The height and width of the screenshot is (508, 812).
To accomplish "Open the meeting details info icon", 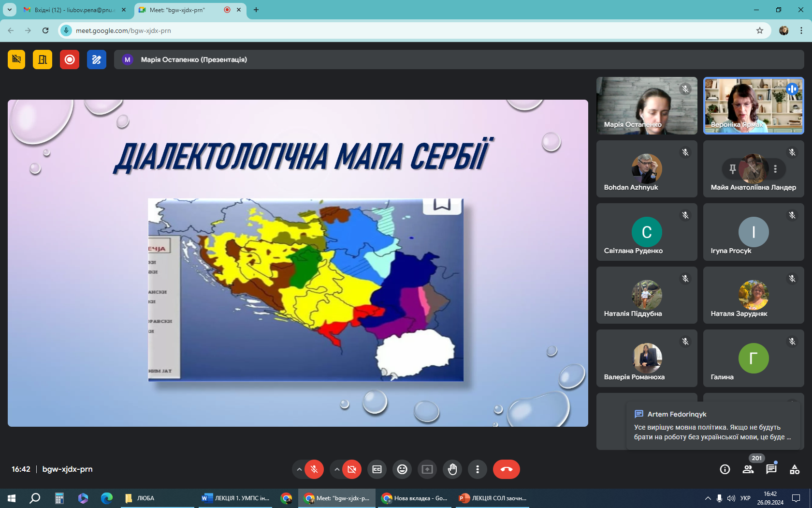I will coord(725,469).
